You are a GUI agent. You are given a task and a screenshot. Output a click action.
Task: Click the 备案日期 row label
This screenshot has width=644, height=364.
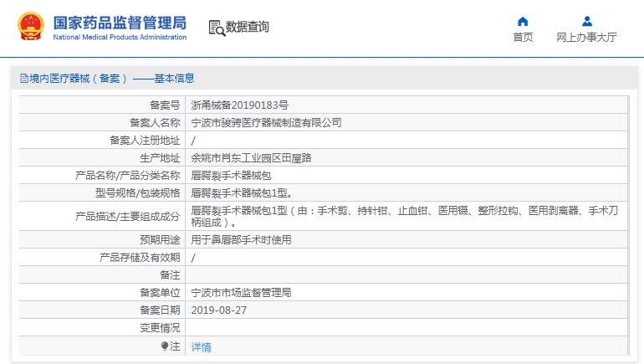coord(161,310)
